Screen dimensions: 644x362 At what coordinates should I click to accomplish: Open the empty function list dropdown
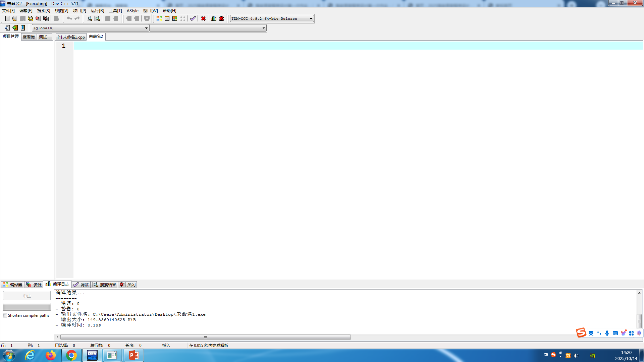click(264, 28)
